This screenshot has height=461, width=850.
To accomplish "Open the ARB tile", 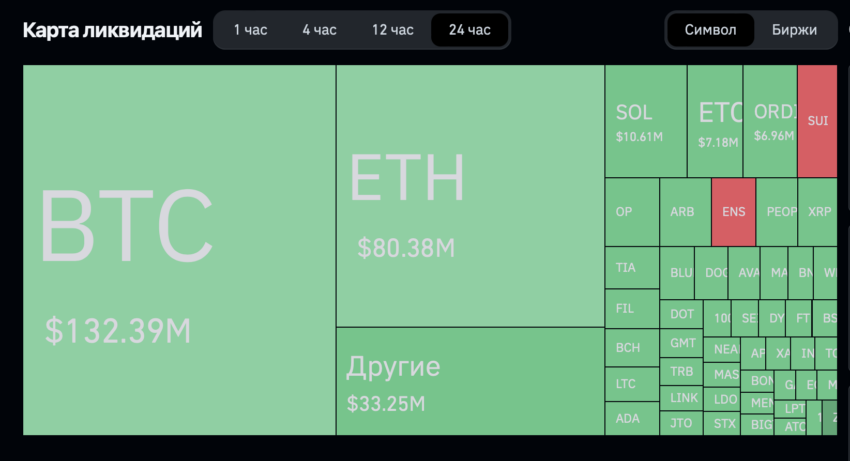I will (686, 212).
